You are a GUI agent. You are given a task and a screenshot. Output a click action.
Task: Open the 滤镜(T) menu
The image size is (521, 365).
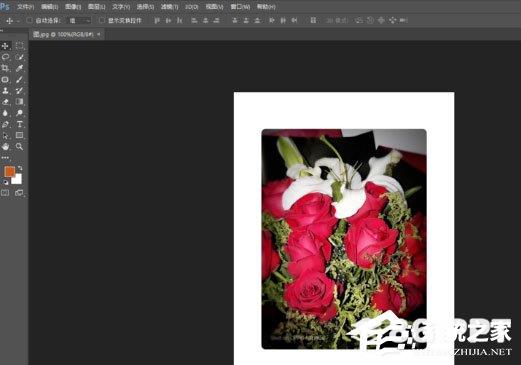pos(169,7)
